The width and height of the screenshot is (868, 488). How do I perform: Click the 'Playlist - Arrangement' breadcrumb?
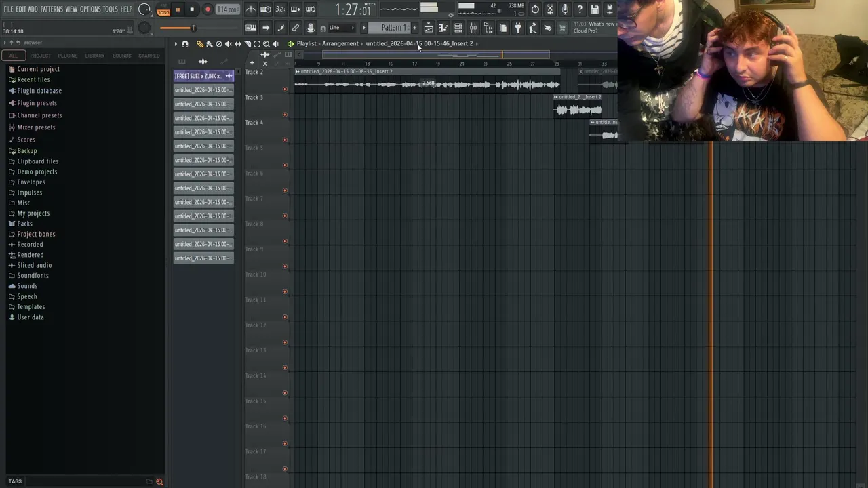point(328,43)
